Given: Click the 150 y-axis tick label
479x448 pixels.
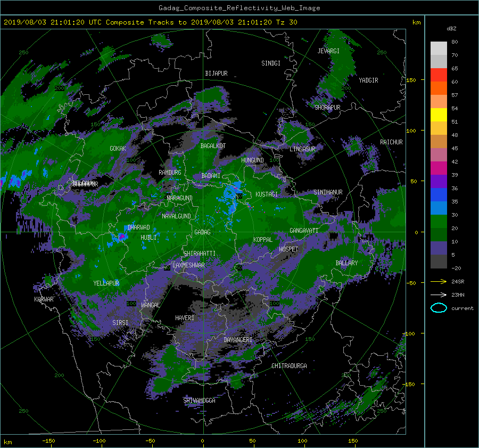Looking at the screenshot, I should [411, 80].
